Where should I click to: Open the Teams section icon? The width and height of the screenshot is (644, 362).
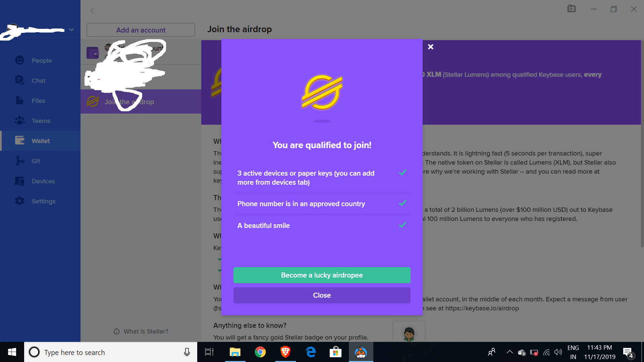pyautogui.click(x=19, y=121)
